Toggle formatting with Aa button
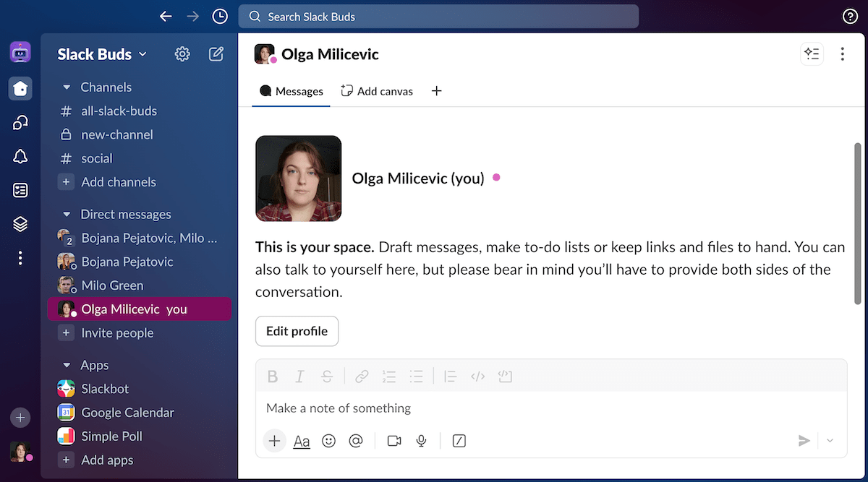The height and width of the screenshot is (482, 868). click(302, 441)
